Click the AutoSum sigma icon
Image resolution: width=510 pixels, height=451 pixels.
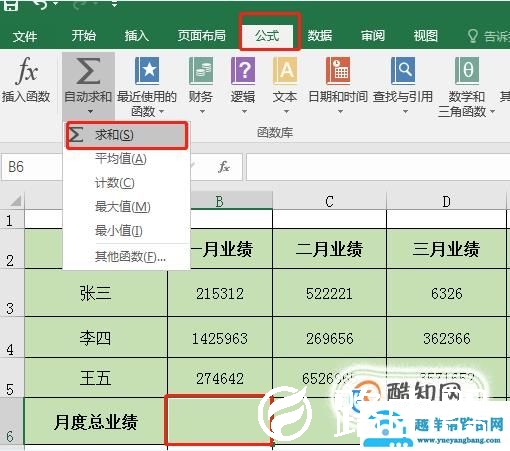[x=88, y=70]
